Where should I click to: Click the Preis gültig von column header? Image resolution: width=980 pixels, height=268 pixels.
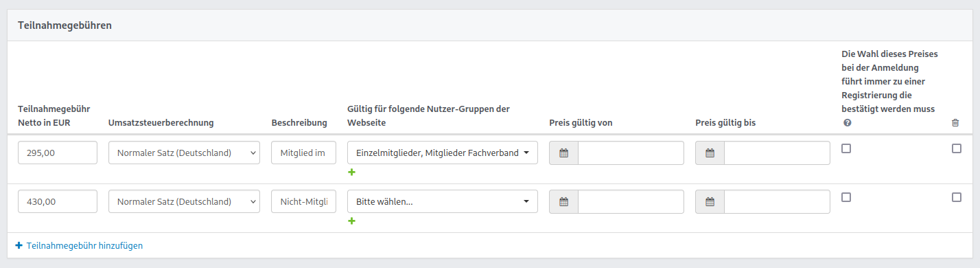(581, 123)
